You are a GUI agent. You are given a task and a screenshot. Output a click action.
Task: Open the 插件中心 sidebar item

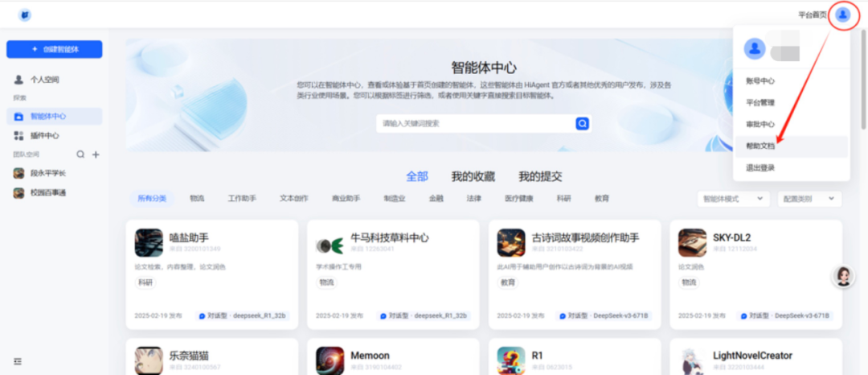[x=44, y=136]
